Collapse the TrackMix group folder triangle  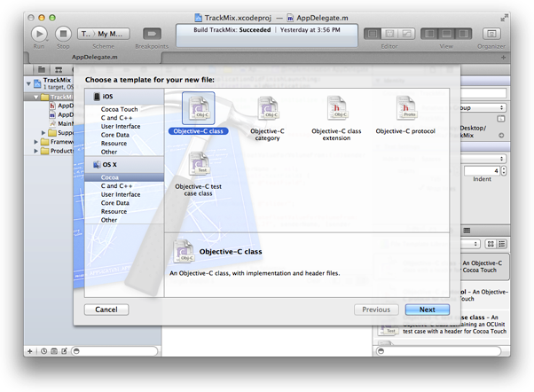(x=35, y=98)
